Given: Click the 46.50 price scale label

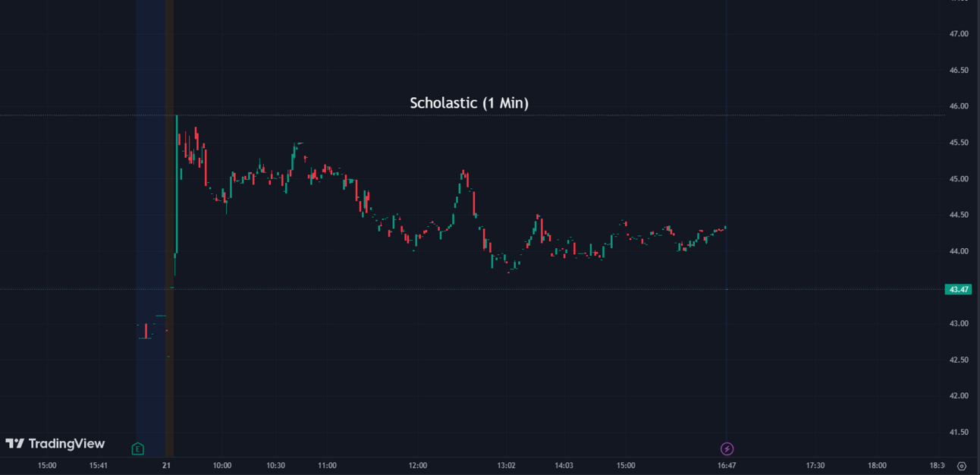Looking at the screenshot, I should tap(959, 71).
